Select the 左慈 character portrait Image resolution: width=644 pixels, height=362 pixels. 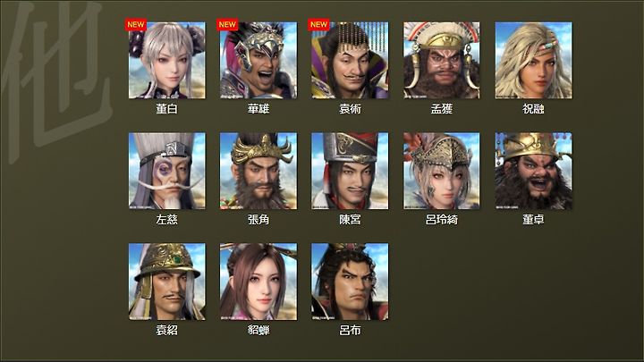point(166,171)
